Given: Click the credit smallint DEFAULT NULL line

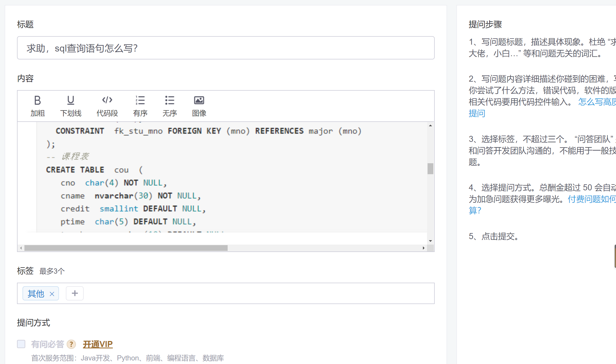Looking at the screenshot, I should click(x=133, y=209).
